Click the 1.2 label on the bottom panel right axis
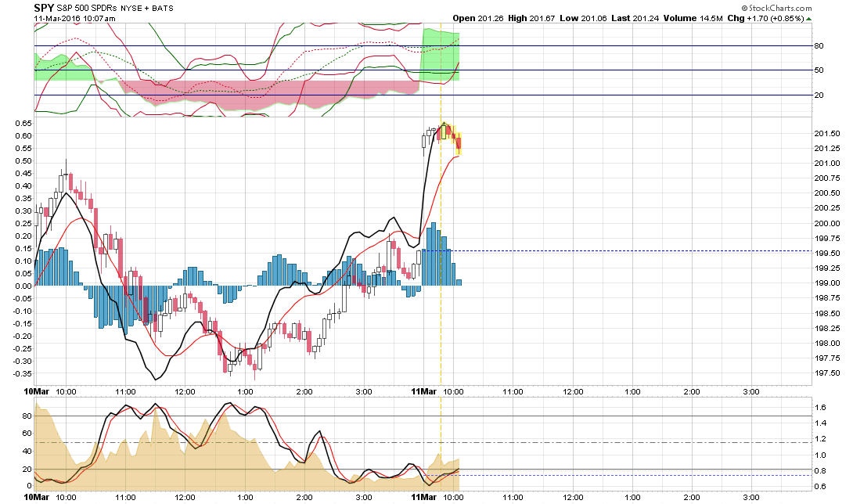The height and width of the screenshot is (504, 853). [820, 439]
